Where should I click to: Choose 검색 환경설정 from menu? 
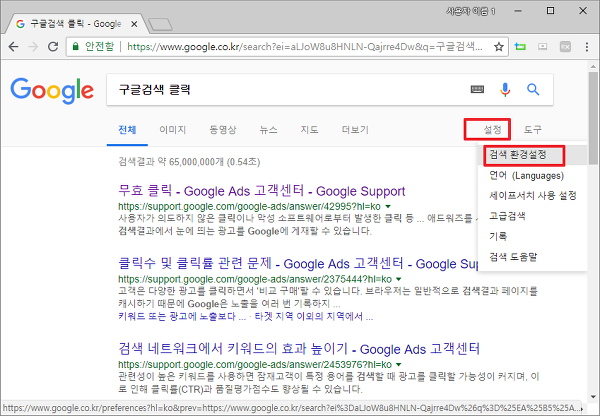[533, 155]
